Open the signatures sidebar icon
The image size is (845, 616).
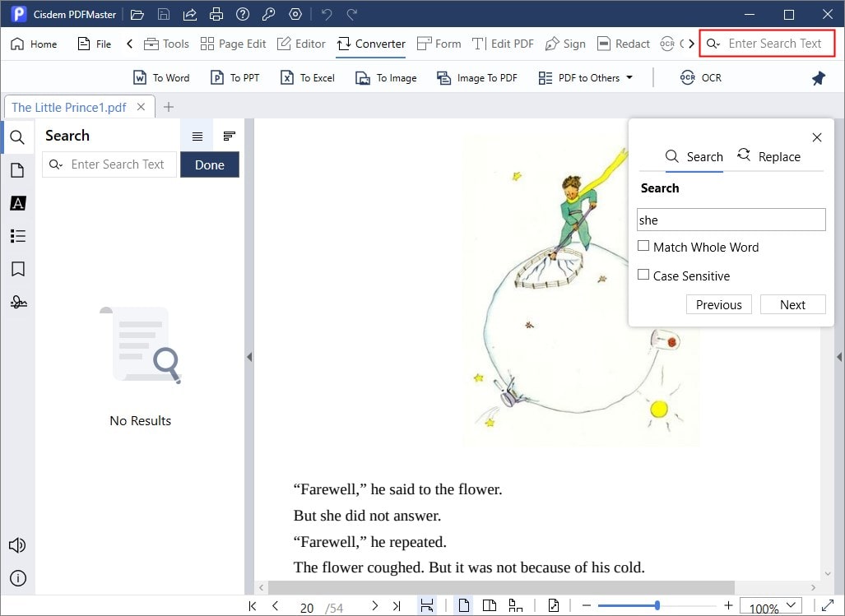click(x=17, y=302)
